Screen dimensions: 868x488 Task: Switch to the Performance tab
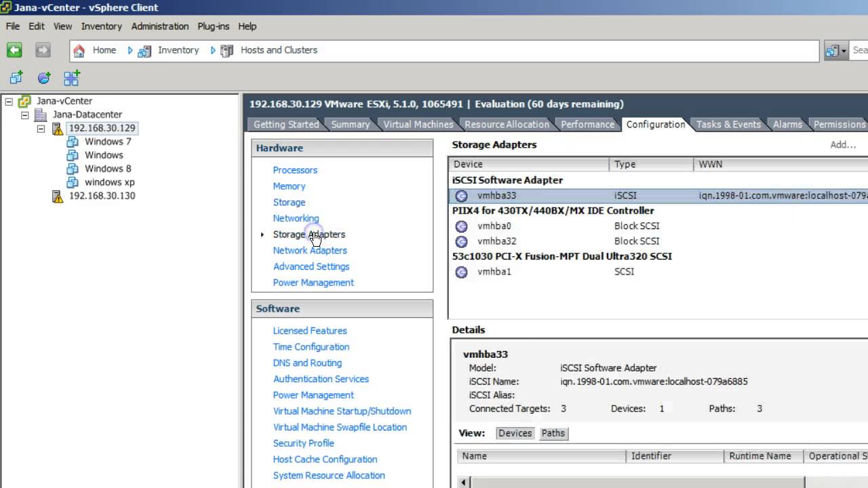(x=587, y=125)
